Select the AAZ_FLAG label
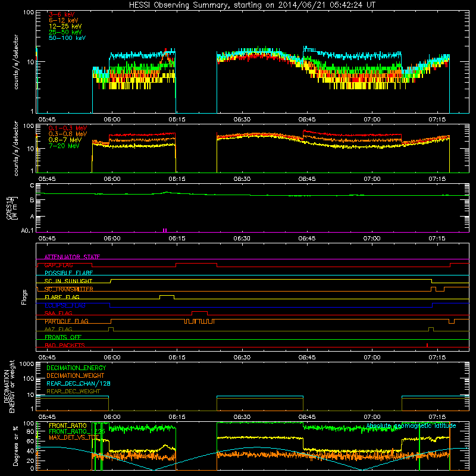The image size is (476, 476). [58, 329]
